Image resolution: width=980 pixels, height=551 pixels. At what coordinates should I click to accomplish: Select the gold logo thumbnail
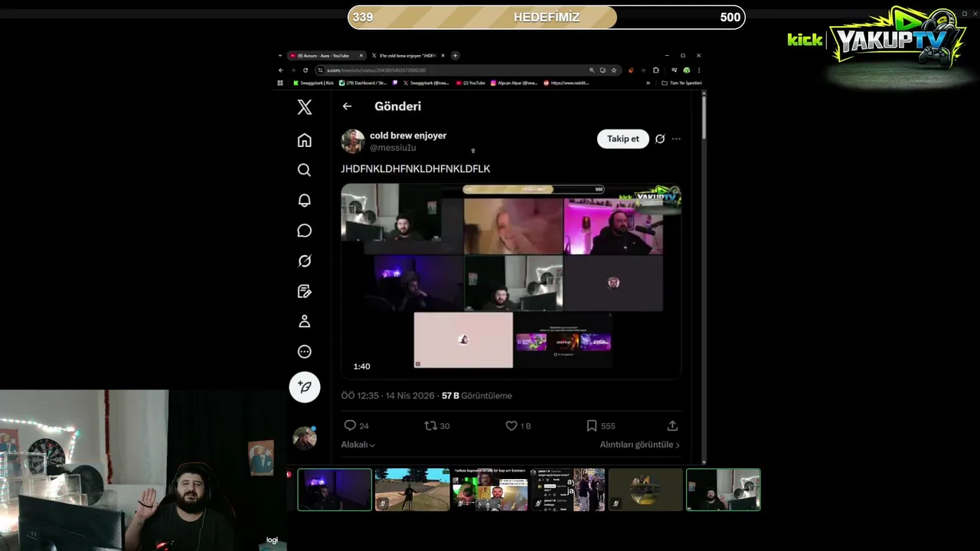645,490
